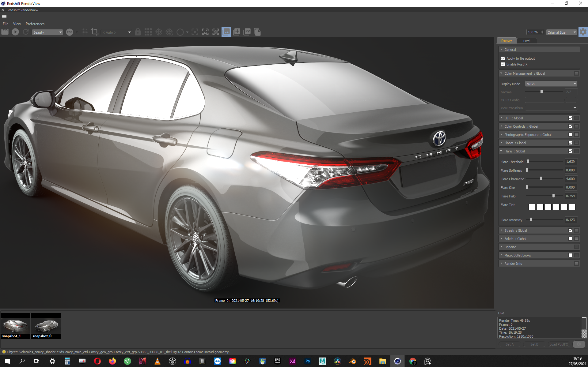This screenshot has width=588, height=367.
Task: Disable the Enable PostFX checkbox
Action: (x=503, y=64)
